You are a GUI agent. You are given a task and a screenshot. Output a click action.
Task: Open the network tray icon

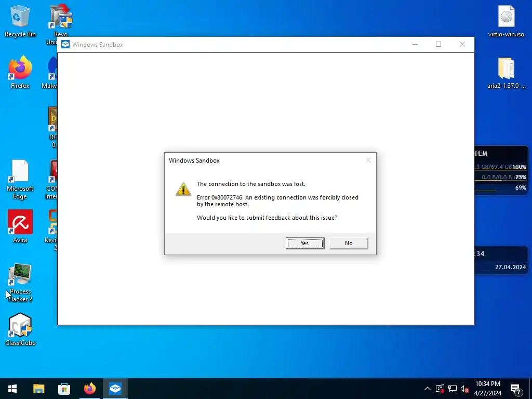(x=453, y=389)
